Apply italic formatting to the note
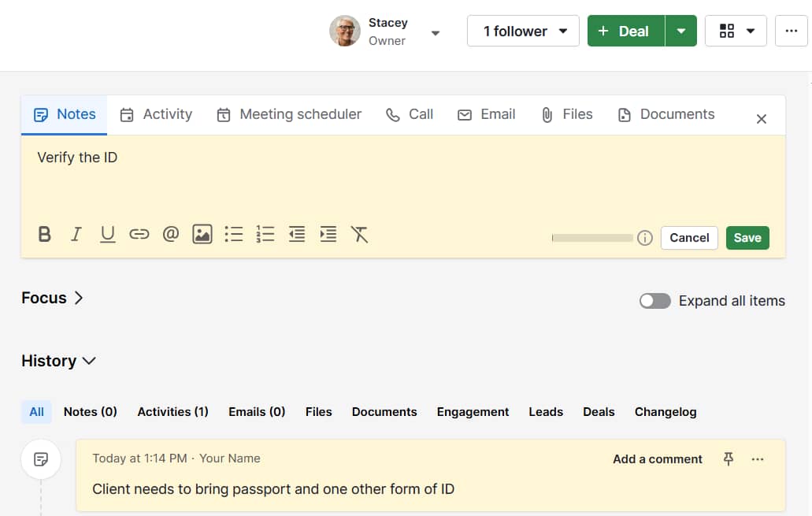 (76, 234)
